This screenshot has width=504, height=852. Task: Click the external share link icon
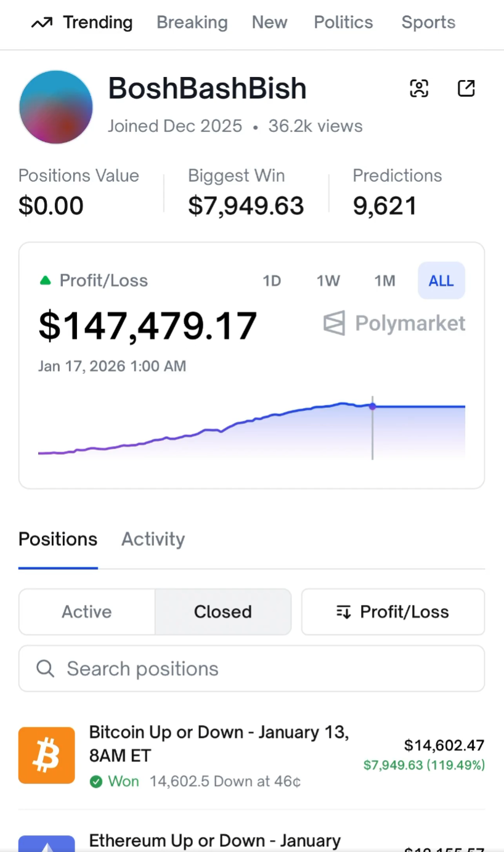[x=466, y=89]
